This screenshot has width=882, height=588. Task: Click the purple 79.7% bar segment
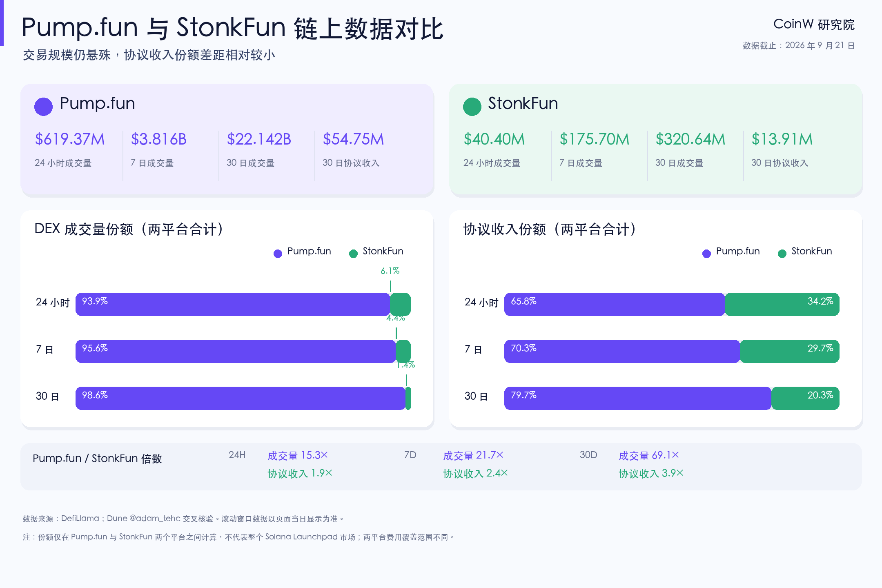coord(638,398)
